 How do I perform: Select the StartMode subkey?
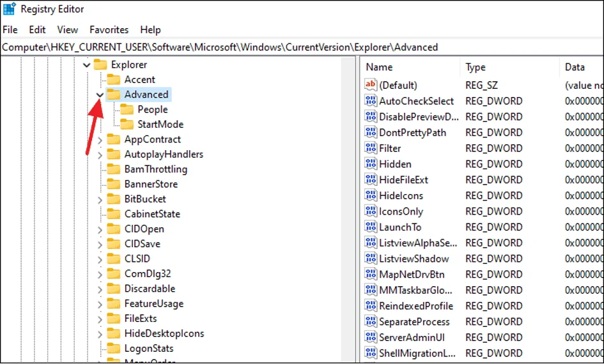(160, 125)
